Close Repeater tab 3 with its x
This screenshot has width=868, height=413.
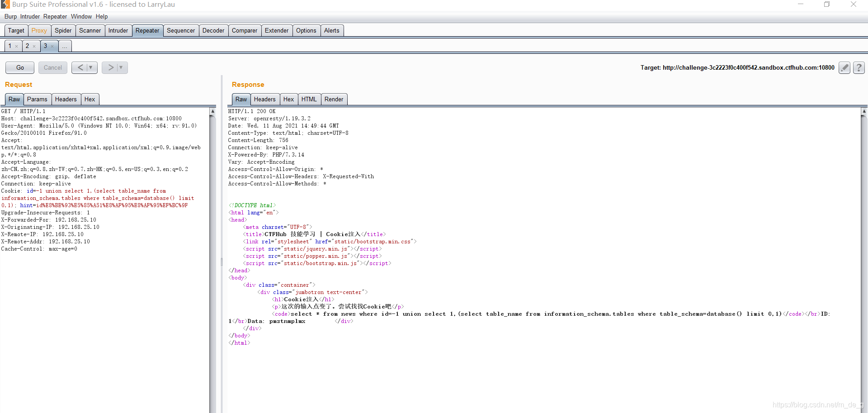pyautogui.click(x=52, y=46)
